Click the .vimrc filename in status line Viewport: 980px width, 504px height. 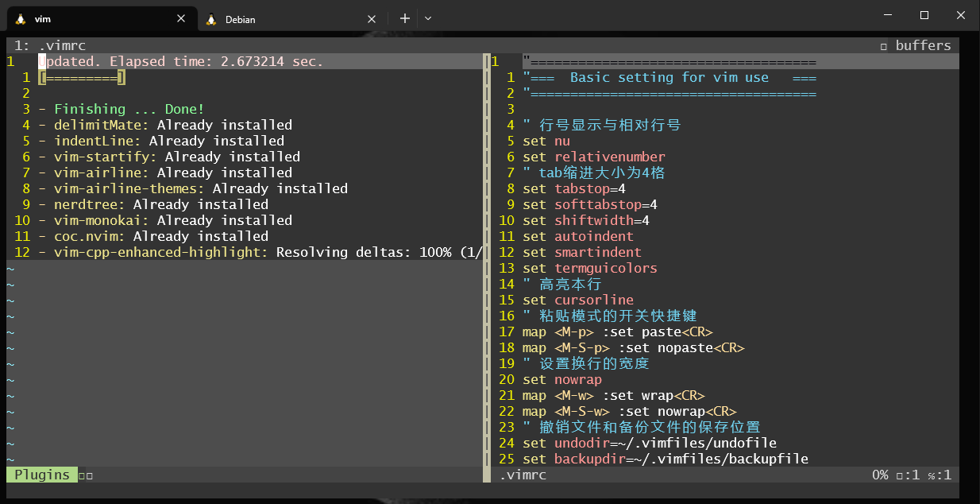[523, 475]
